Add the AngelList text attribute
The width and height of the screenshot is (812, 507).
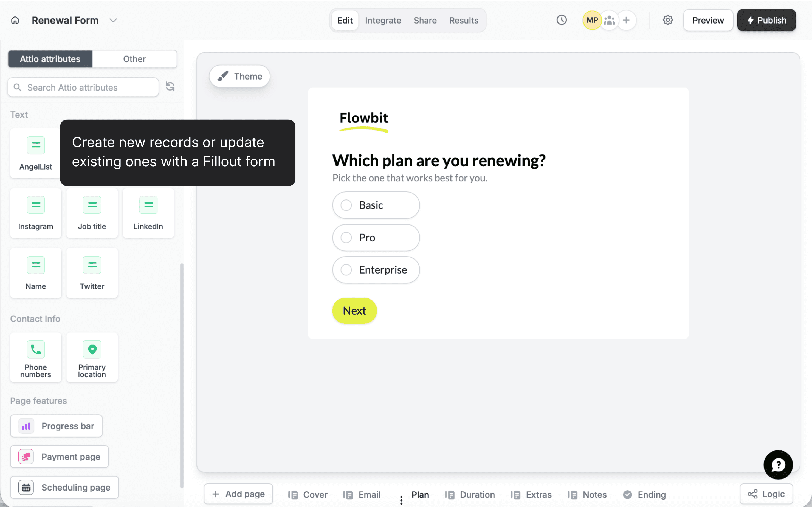coord(36,153)
